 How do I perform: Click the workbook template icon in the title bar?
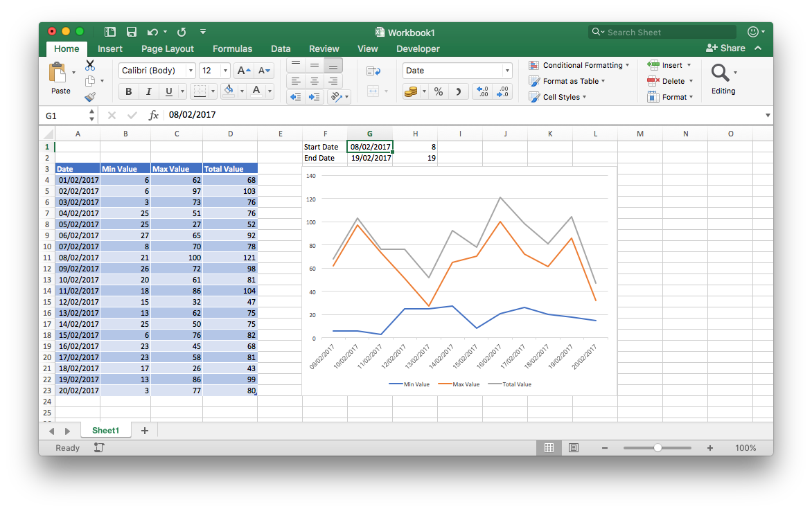[109, 32]
